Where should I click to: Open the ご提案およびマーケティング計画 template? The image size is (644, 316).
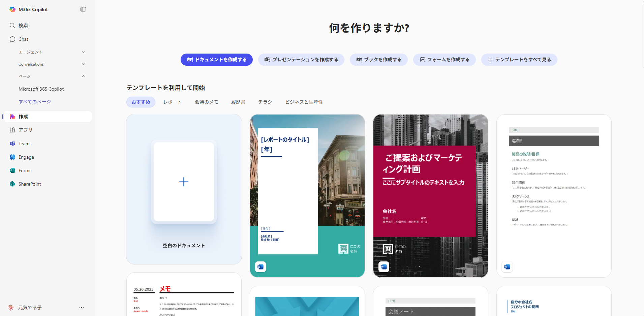pyautogui.click(x=431, y=196)
